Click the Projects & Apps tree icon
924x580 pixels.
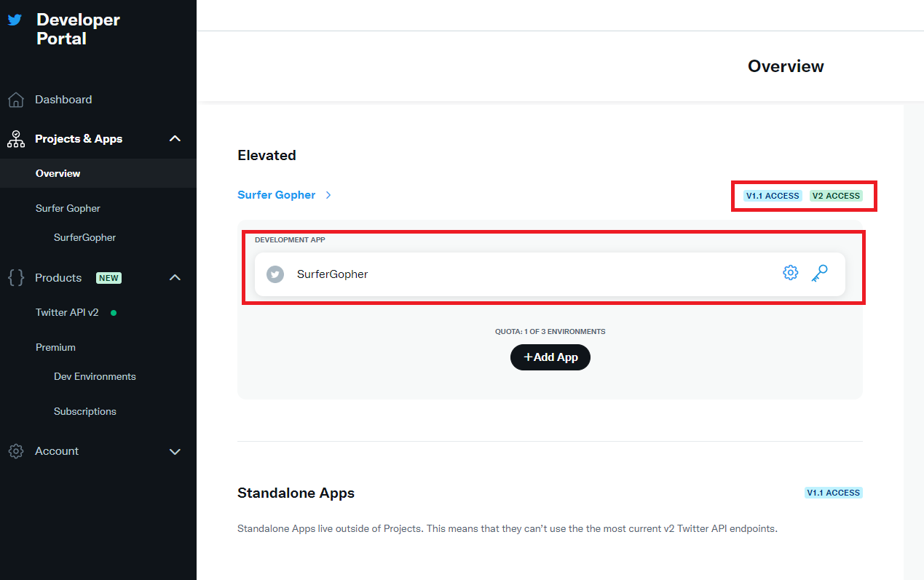(x=16, y=139)
